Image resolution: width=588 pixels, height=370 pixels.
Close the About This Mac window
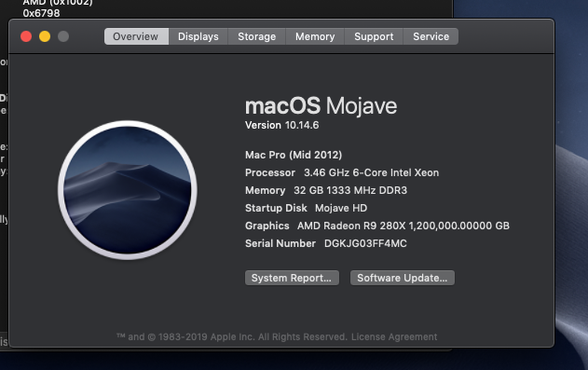coord(26,36)
